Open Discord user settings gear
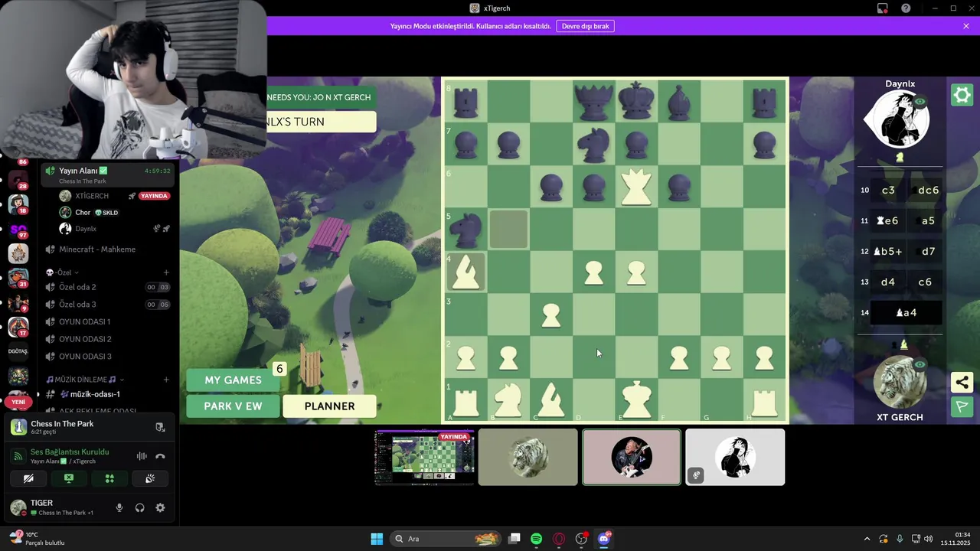This screenshot has height=551, width=980. 160,507
